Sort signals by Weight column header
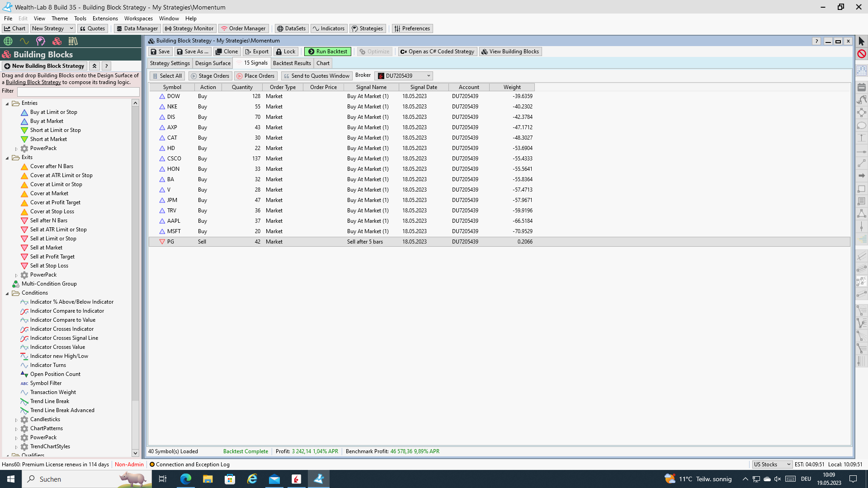 (512, 87)
